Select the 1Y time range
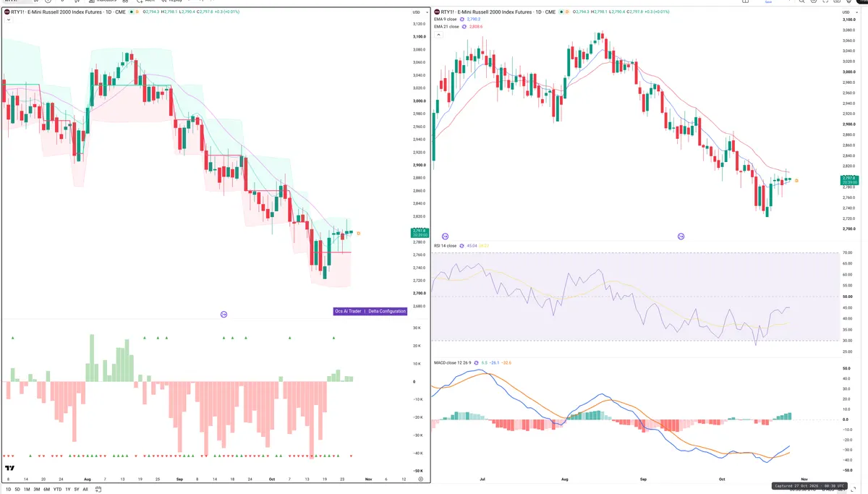Image resolution: width=868 pixels, height=494 pixels. coord(68,490)
